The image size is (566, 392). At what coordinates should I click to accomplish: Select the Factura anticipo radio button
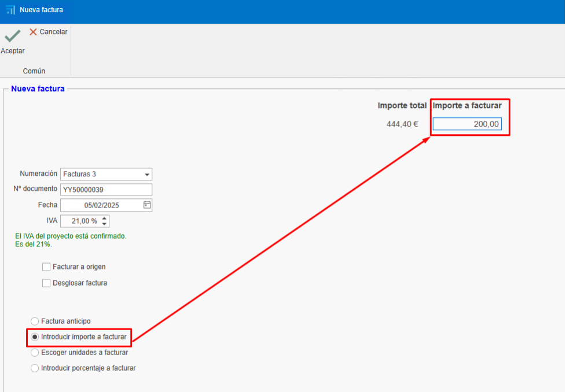pos(35,321)
